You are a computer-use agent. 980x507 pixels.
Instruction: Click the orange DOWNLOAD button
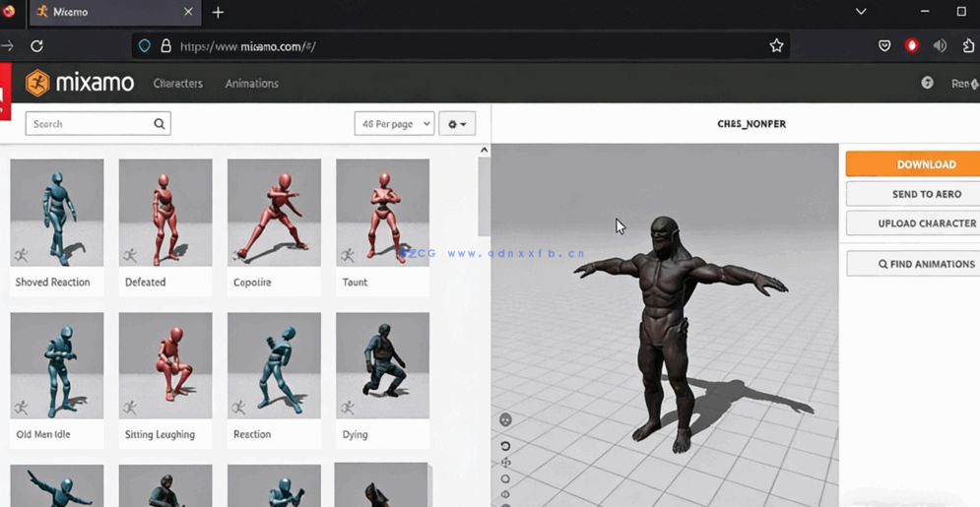click(x=913, y=164)
